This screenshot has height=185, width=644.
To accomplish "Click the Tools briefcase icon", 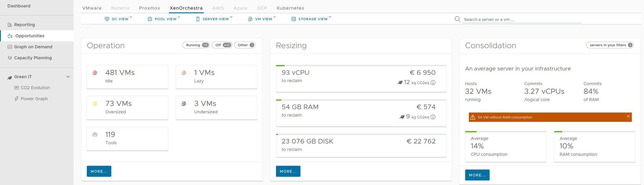I will point(95,135).
